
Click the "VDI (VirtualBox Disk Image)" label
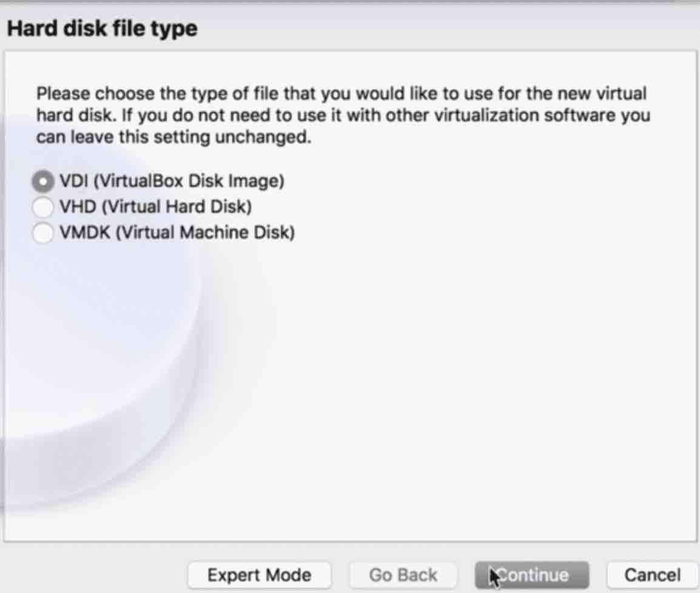172,181
